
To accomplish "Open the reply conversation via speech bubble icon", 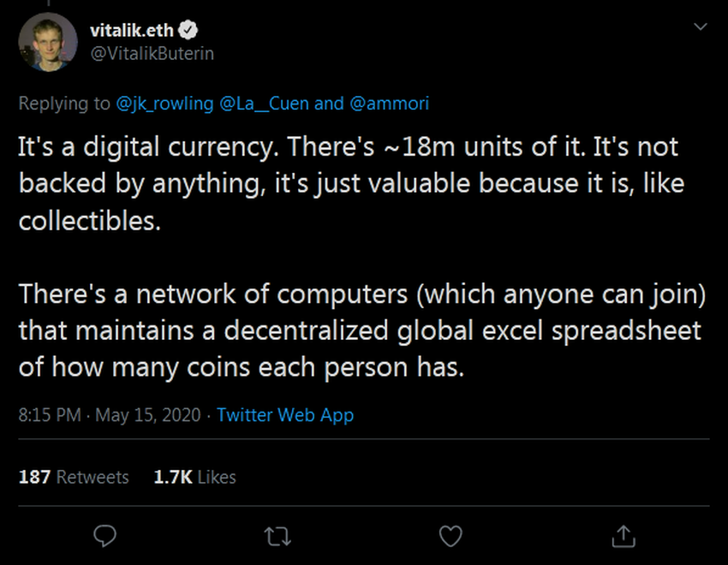I will 104,535.
